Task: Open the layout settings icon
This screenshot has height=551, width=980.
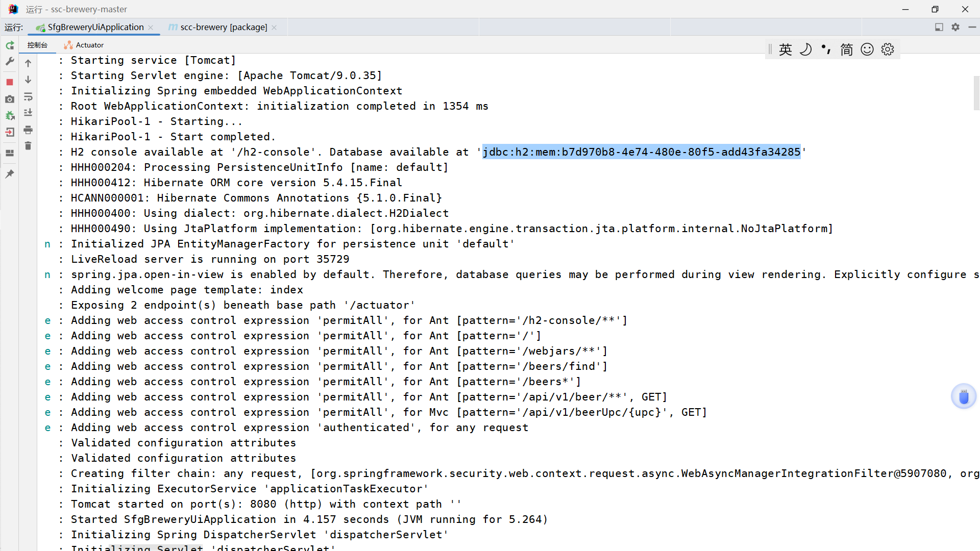Action: pyautogui.click(x=10, y=153)
